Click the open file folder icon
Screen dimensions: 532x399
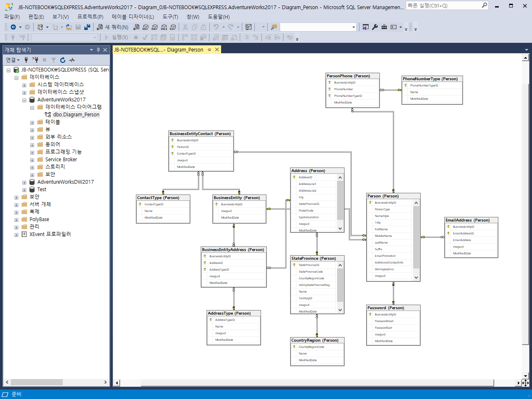[x=69, y=27]
